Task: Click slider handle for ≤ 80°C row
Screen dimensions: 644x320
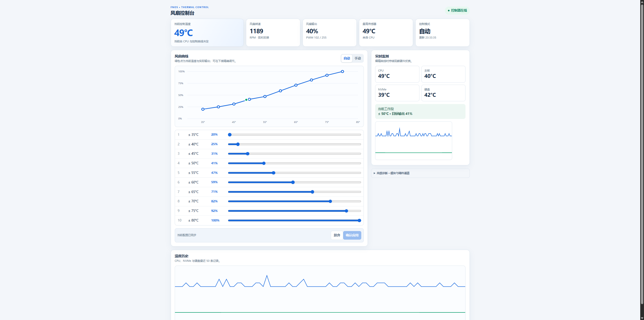Action: point(359,220)
